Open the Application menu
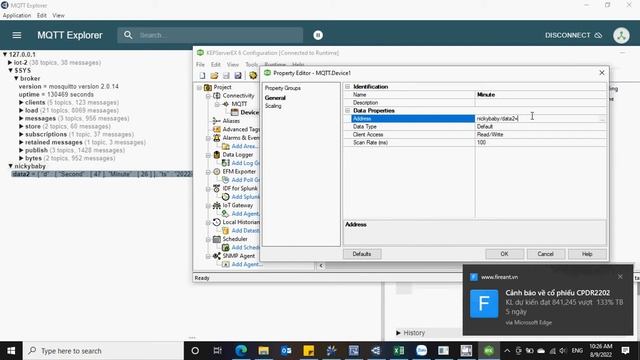Image resolution: width=640 pixels, height=360 pixels. [17, 16]
